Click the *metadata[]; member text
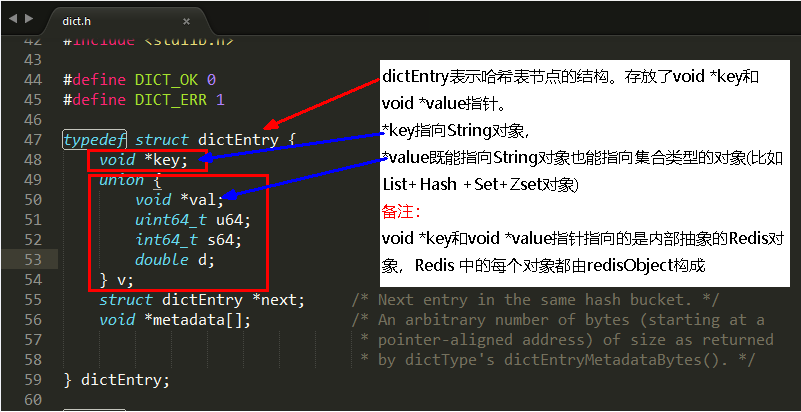Screen dimensions: 801x412 pos(198,320)
